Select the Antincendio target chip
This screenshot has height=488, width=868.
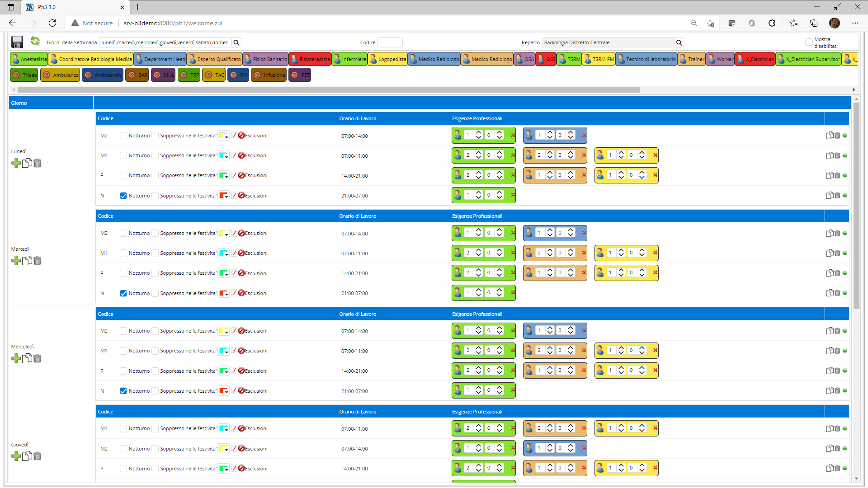tap(103, 75)
